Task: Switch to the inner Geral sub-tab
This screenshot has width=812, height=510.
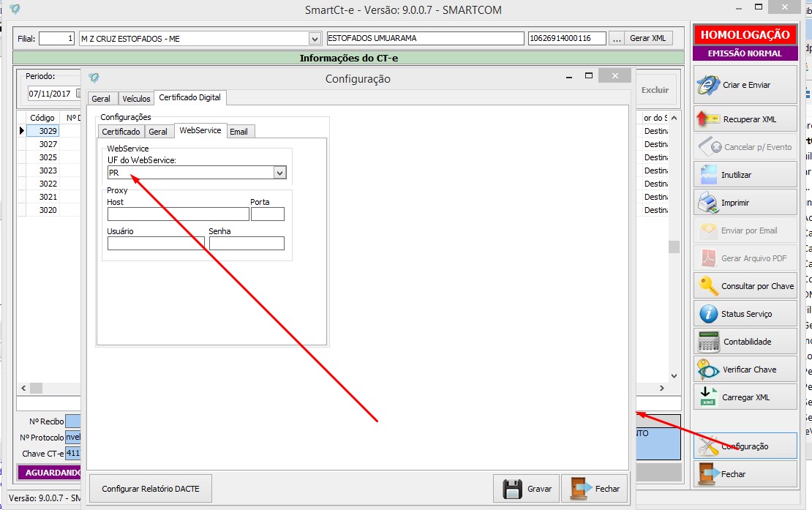Action: [158, 132]
